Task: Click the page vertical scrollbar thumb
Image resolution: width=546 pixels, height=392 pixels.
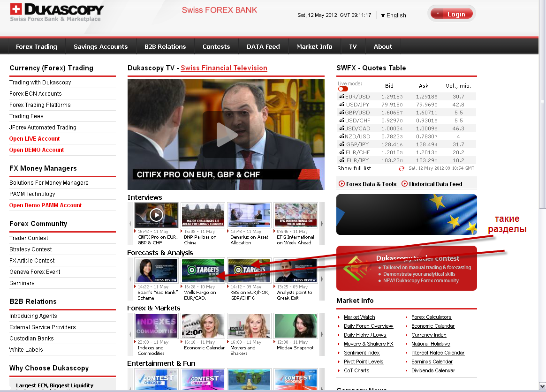Action: [x=542, y=103]
